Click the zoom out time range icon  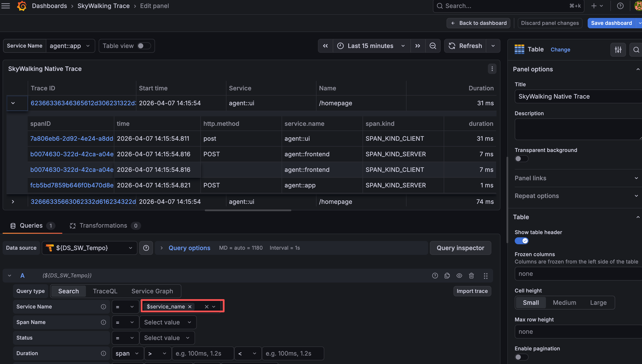[433, 46]
